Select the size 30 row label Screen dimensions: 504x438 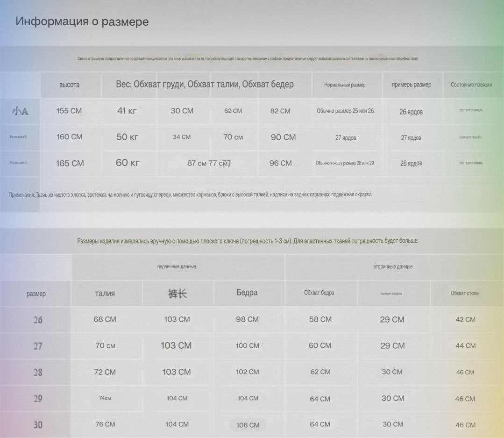37,425
